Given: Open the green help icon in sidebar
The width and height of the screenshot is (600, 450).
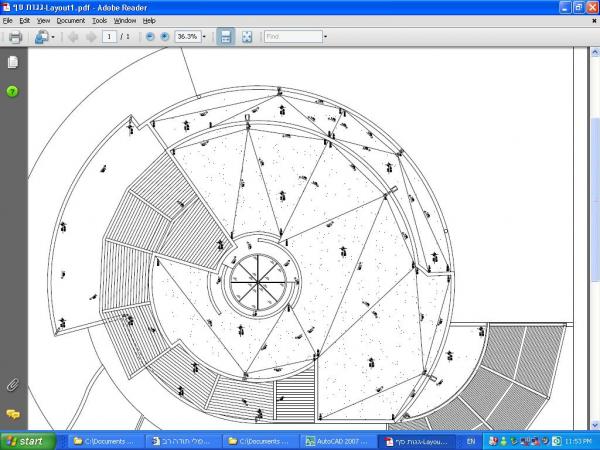Looking at the screenshot, I should point(13,91).
